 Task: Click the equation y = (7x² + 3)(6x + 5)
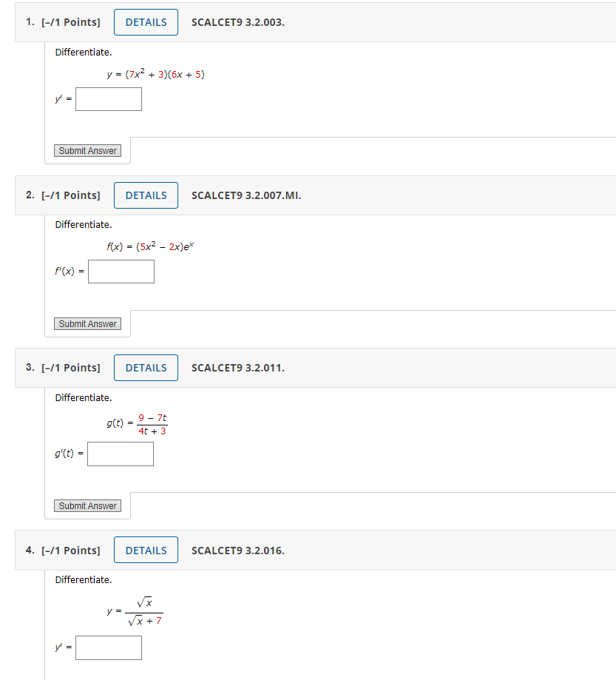157,73
